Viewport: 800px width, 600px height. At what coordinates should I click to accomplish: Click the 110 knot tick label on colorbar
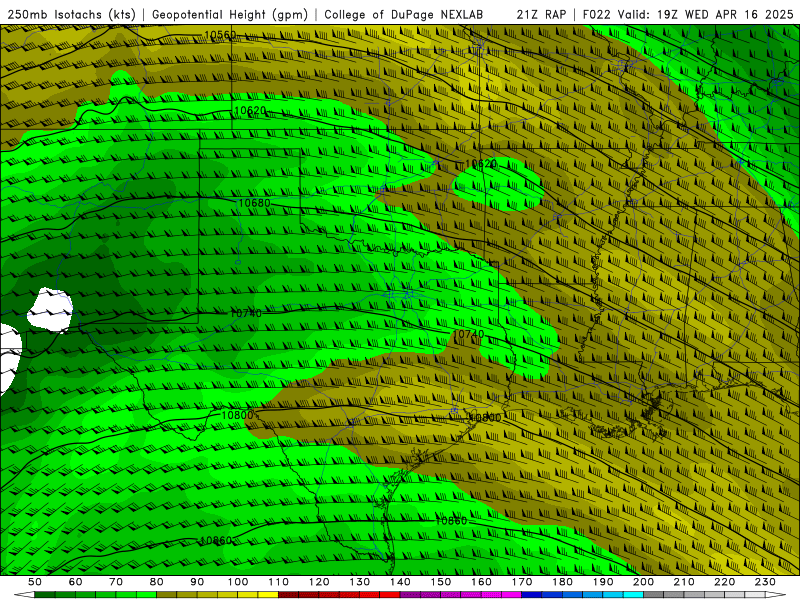tap(279, 582)
